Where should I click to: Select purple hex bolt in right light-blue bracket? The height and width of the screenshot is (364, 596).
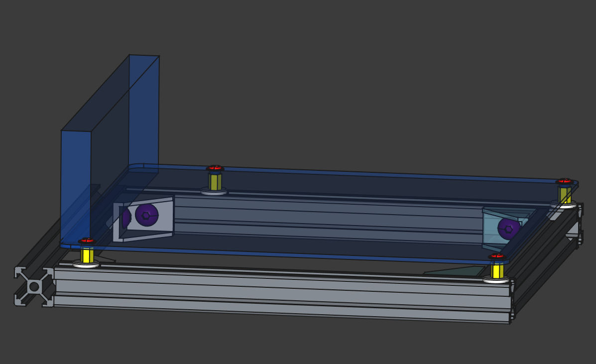pos(508,229)
